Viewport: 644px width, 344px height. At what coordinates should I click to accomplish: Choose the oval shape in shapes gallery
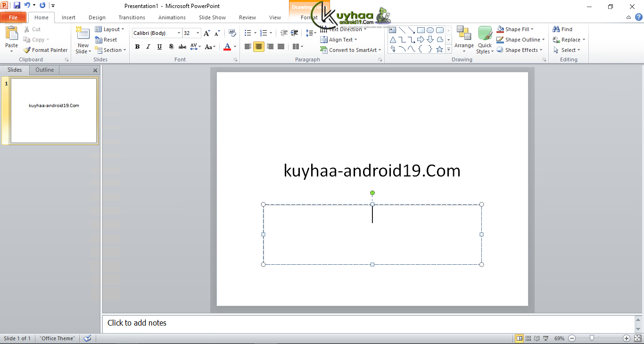(x=430, y=30)
